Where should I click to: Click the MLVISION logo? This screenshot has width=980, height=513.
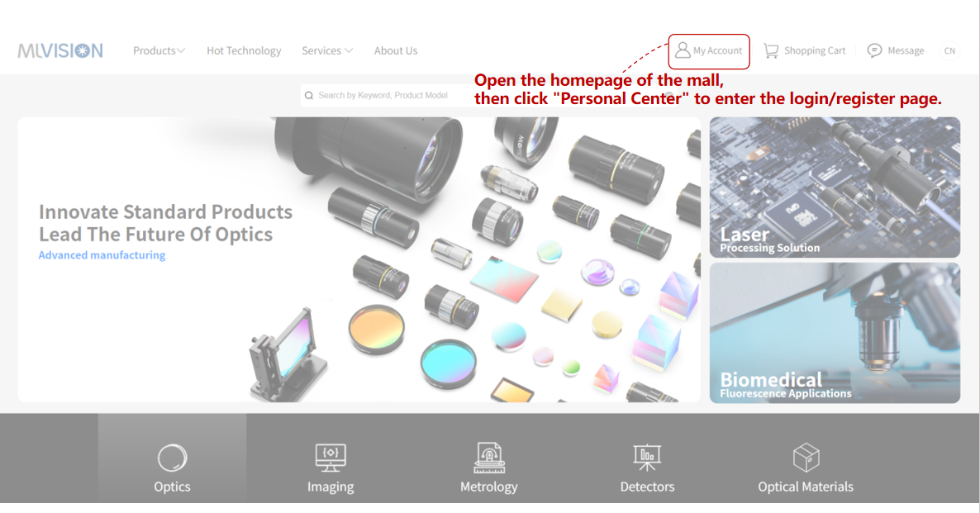tap(60, 50)
